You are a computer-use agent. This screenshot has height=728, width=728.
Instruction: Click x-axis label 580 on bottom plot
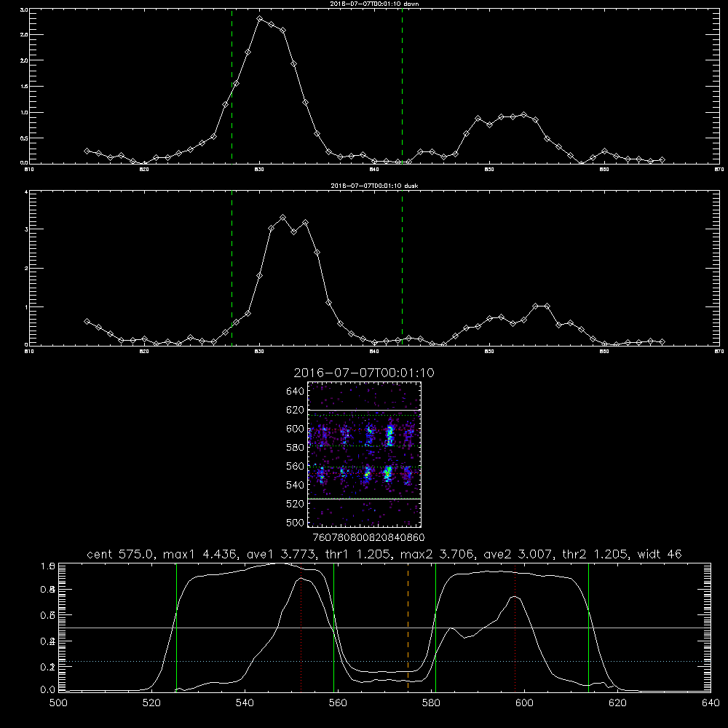pyautogui.click(x=431, y=703)
